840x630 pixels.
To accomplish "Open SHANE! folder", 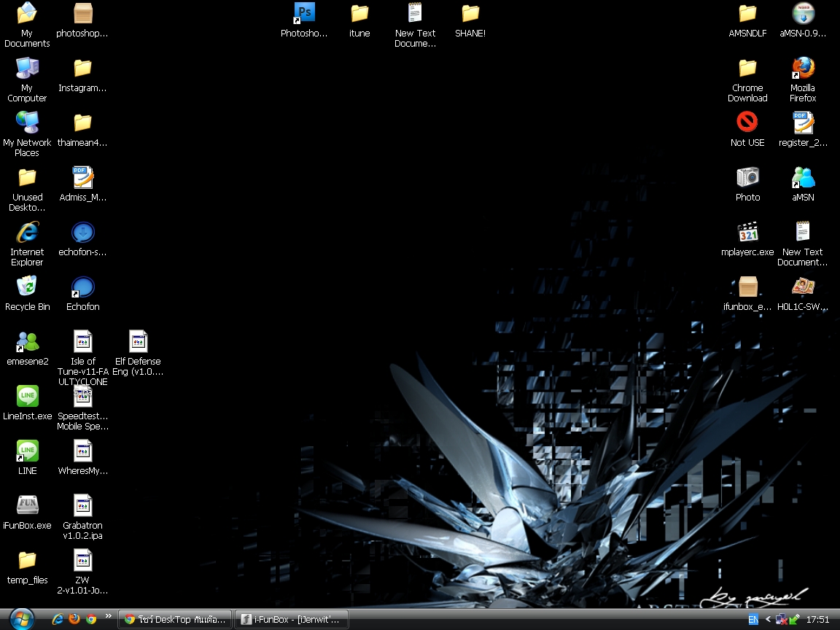I will click(x=470, y=13).
